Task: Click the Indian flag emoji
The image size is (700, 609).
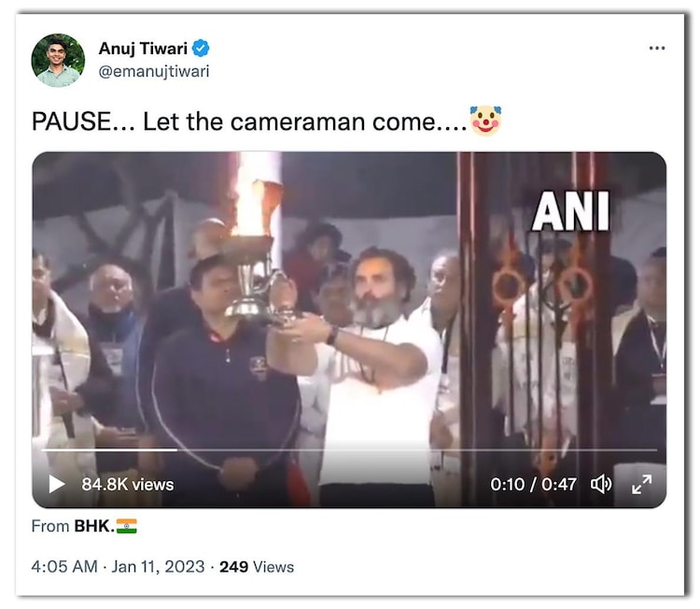Action: point(127,526)
